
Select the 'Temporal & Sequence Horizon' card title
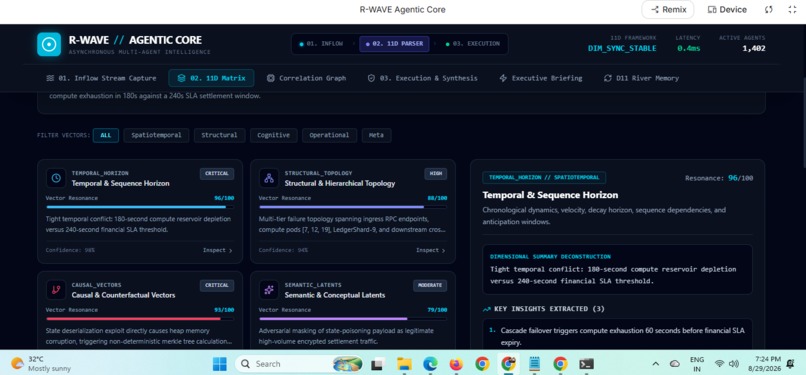coord(120,183)
